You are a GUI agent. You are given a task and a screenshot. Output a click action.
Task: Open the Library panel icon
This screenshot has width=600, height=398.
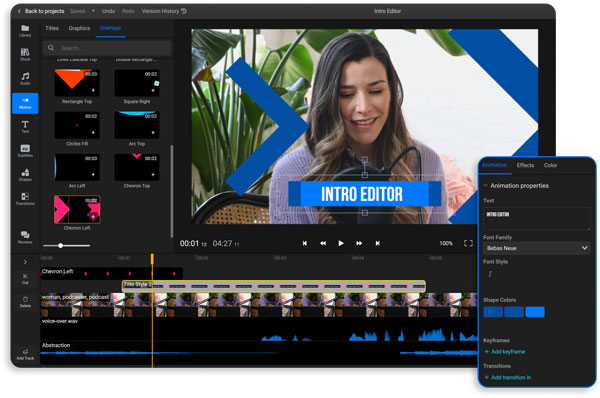click(25, 30)
